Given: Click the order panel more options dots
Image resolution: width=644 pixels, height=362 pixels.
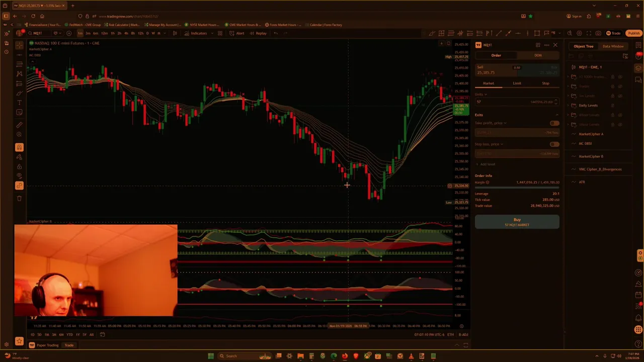Looking at the screenshot, I should tap(546, 45).
